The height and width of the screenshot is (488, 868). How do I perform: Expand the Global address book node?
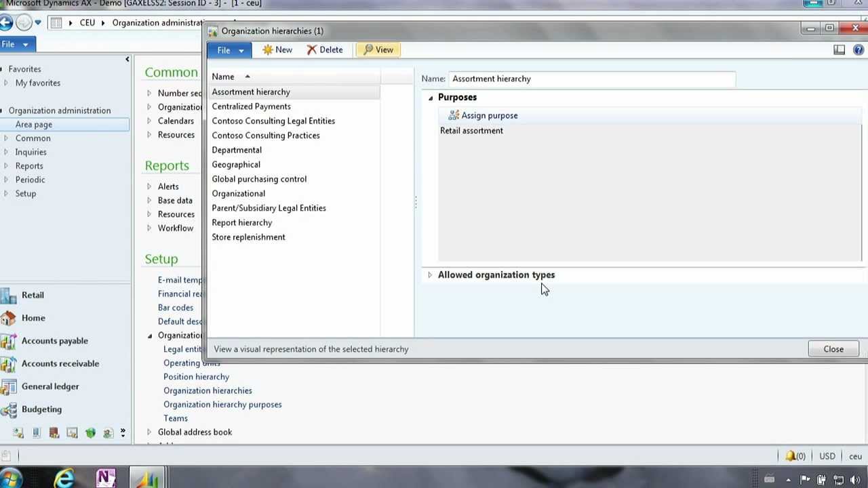coord(149,432)
